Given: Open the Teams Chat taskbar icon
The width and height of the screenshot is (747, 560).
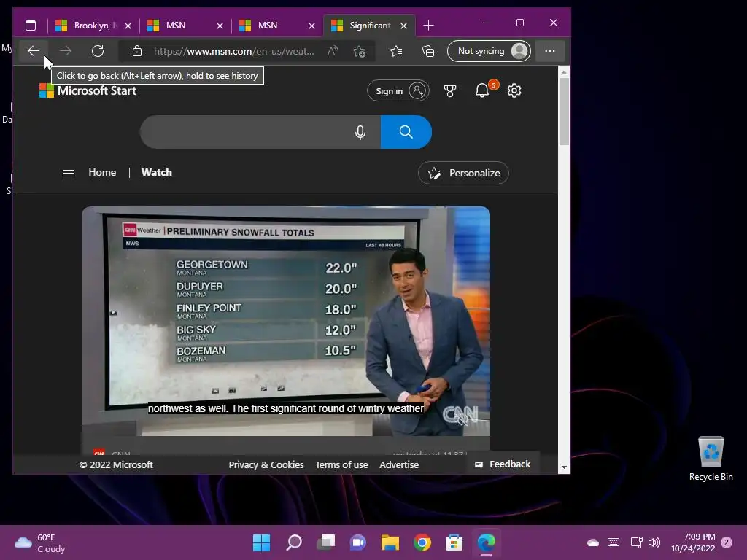Looking at the screenshot, I should (x=357, y=542).
